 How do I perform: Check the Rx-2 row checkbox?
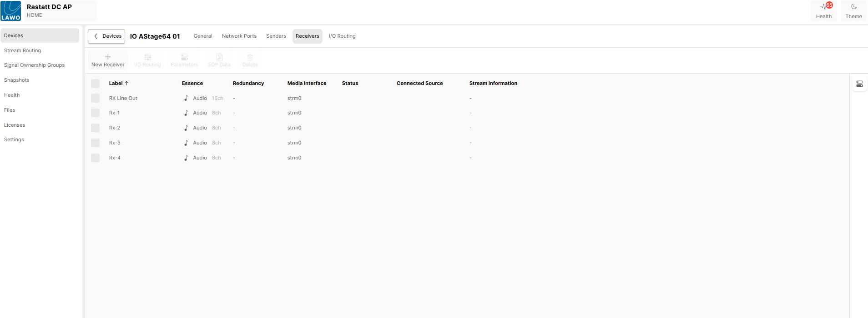point(95,128)
